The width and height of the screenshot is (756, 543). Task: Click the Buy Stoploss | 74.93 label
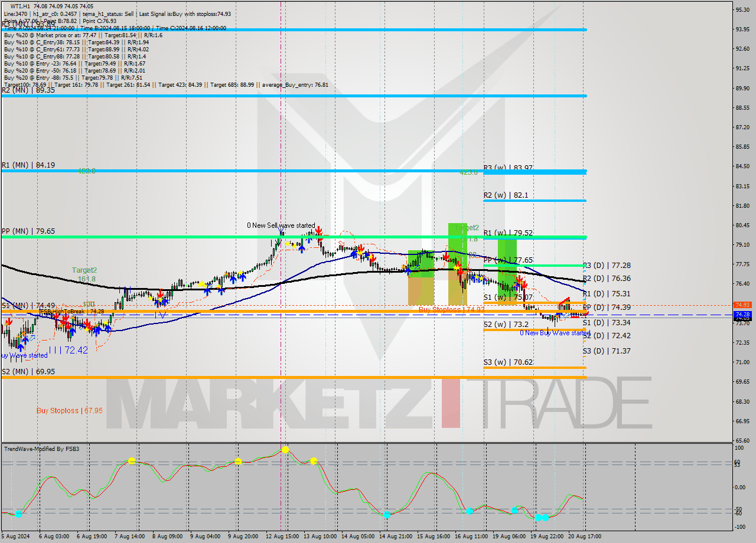pyautogui.click(x=451, y=309)
